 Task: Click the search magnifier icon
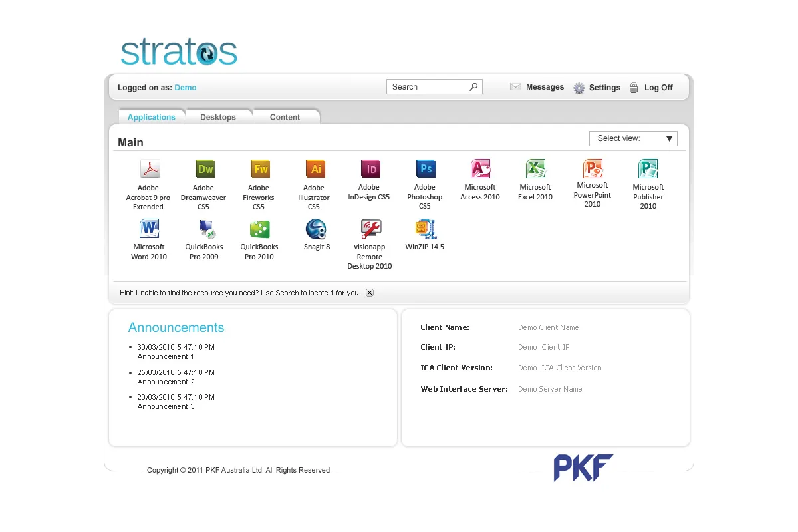pos(473,87)
